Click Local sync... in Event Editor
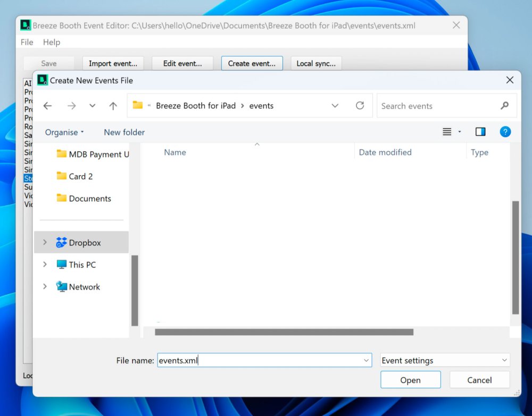This screenshot has height=416, width=532. click(x=316, y=63)
